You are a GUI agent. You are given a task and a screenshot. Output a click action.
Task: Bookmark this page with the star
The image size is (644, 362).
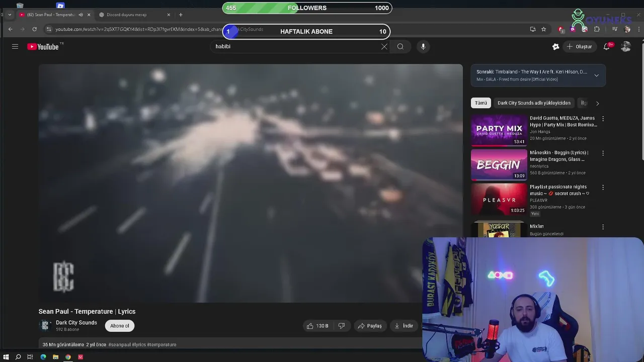pyautogui.click(x=543, y=29)
